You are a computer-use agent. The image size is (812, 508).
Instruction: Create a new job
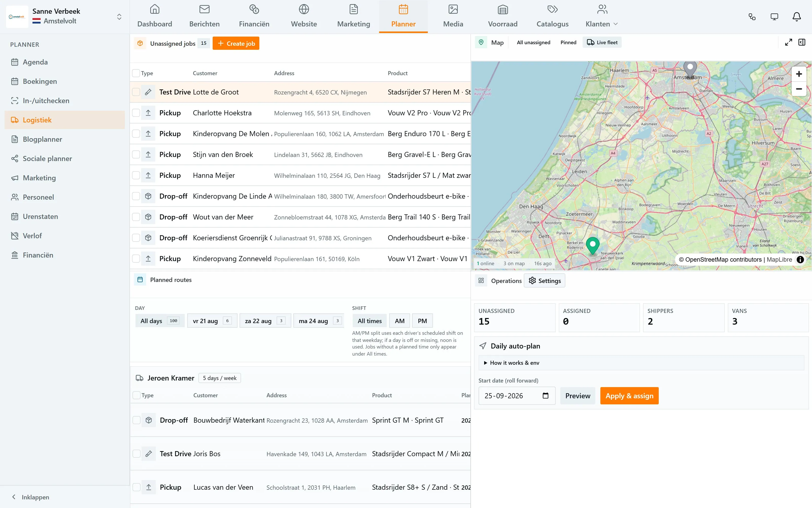pos(236,43)
